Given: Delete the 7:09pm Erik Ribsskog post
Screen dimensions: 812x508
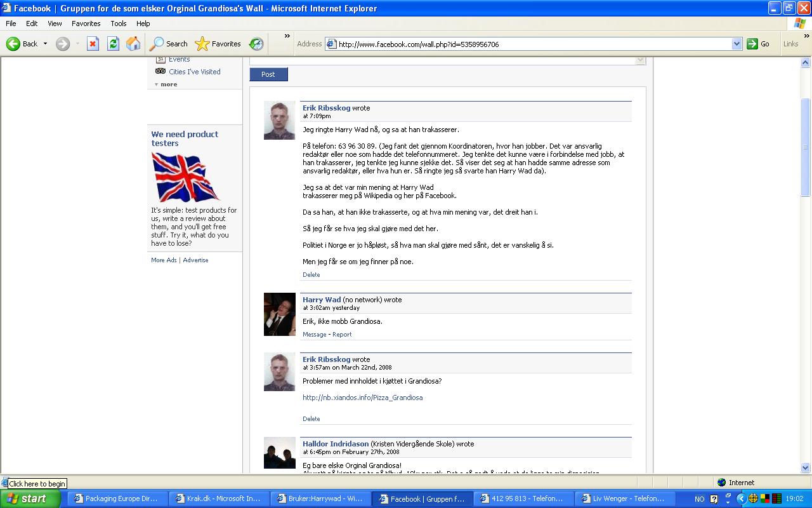Looking at the screenshot, I should click(x=311, y=275).
